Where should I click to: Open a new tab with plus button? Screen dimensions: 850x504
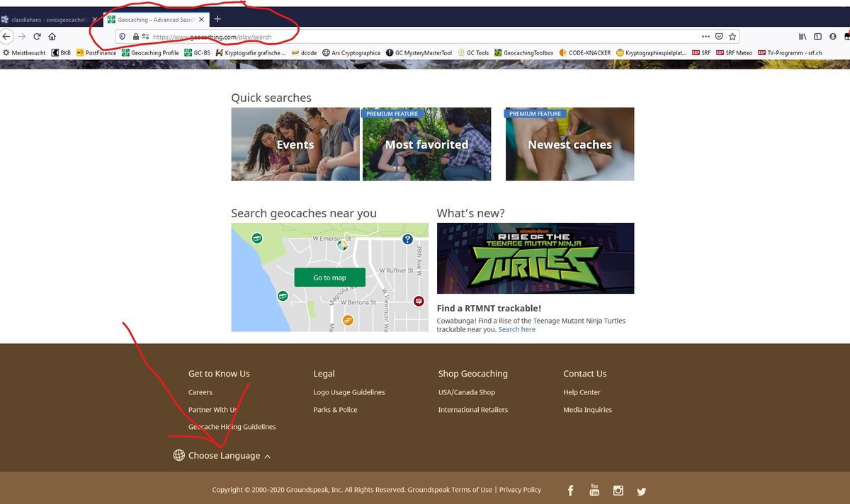click(x=217, y=19)
